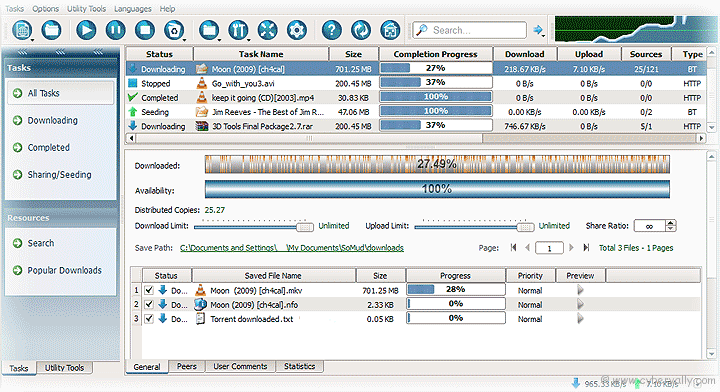This screenshot has width=720, height=392.
Task: Go to previous page of files
Action: click(x=527, y=248)
